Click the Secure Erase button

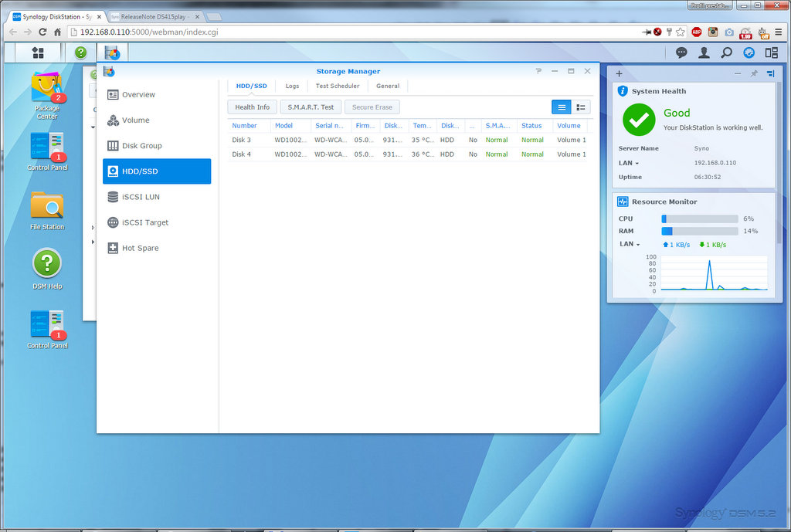click(372, 107)
